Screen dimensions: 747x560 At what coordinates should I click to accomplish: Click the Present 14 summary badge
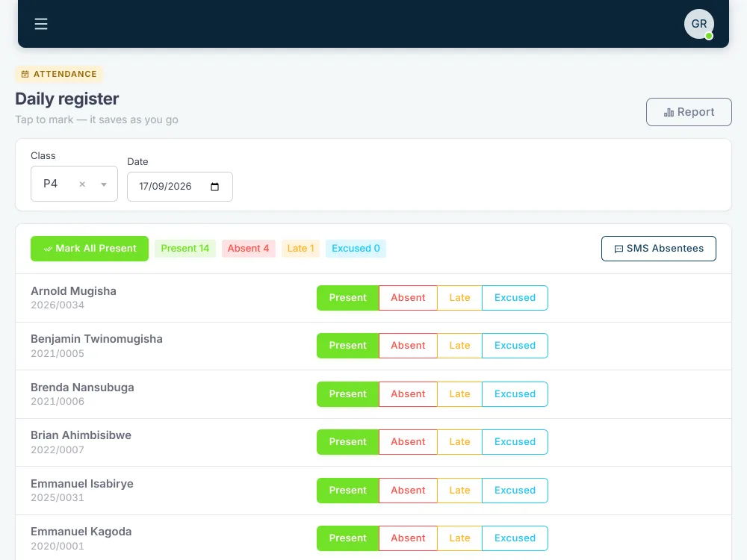pyautogui.click(x=185, y=249)
